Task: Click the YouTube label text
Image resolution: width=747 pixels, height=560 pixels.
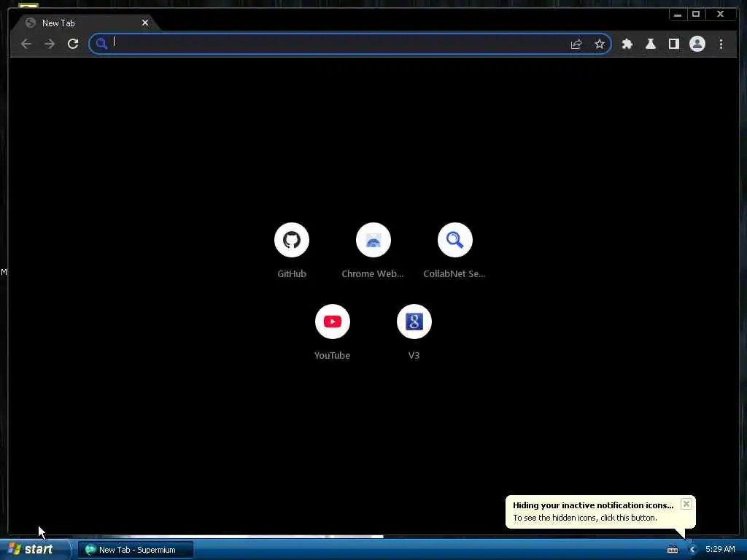Action: [332, 355]
